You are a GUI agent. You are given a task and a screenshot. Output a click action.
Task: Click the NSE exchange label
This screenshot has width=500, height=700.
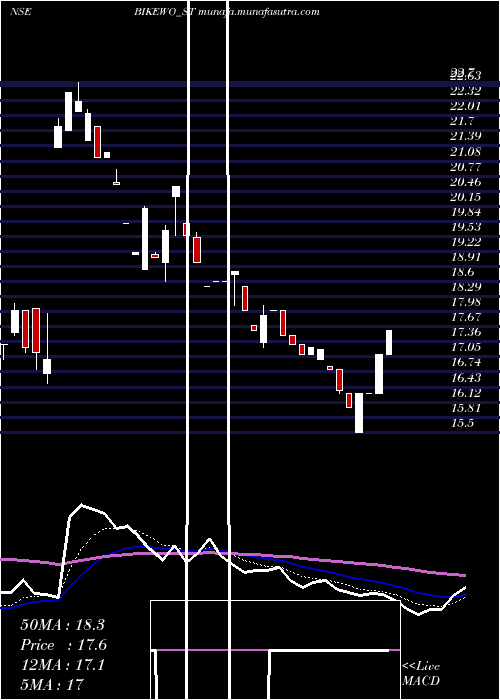point(21,12)
